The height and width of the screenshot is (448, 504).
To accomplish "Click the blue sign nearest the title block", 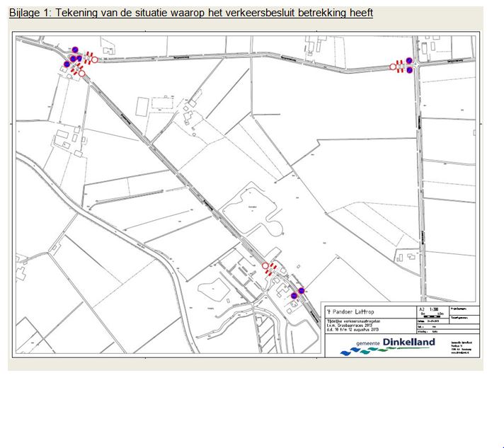I will 302,290.
